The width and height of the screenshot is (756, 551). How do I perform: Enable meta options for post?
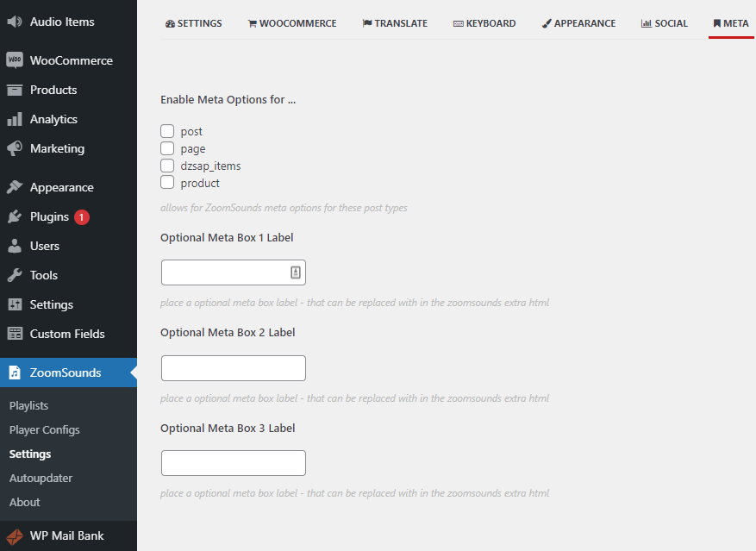coord(167,131)
